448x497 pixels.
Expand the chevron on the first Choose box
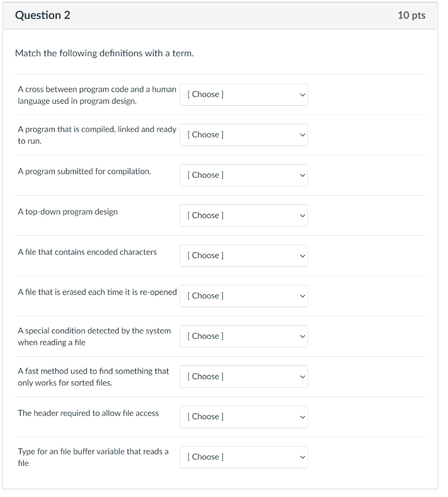tap(302, 95)
